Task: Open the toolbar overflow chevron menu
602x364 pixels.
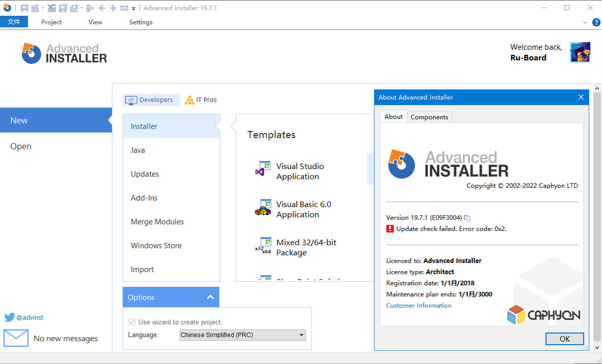Action: coord(134,7)
